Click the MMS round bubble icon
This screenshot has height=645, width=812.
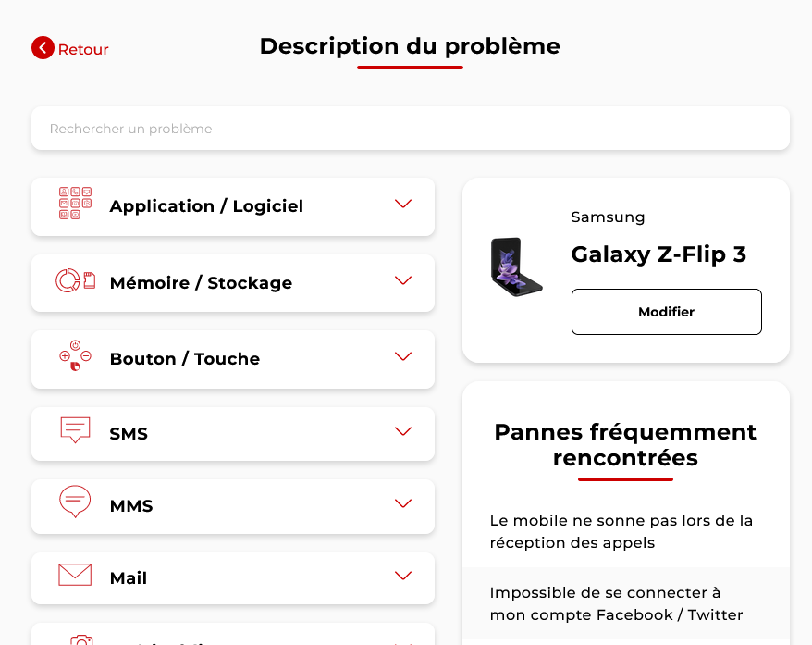point(76,502)
